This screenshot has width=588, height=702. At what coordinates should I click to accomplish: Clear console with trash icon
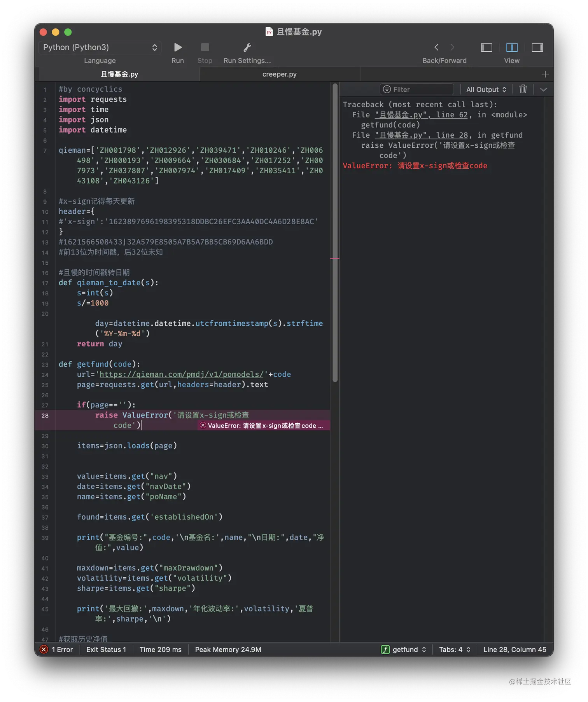coord(523,89)
